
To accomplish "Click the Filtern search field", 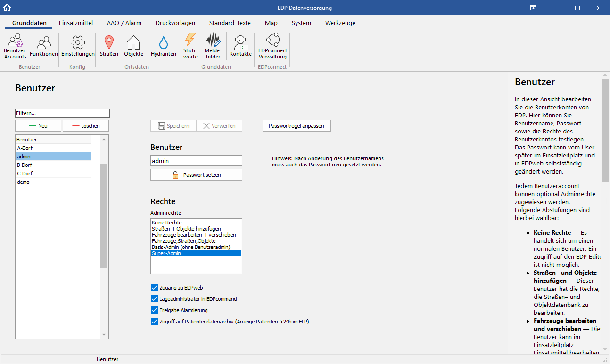I will click(62, 114).
